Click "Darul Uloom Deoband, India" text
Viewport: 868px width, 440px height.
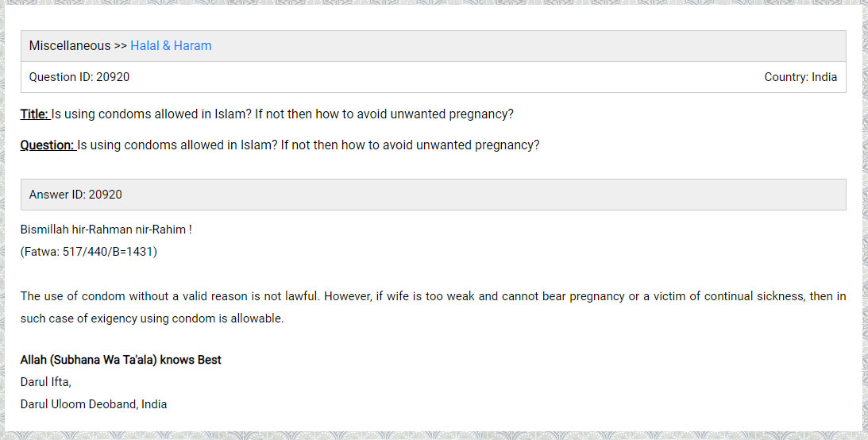[x=94, y=404]
